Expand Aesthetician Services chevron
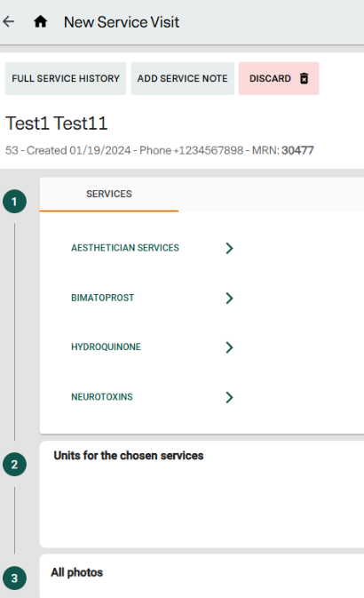Image resolution: width=364 pixels, height=598 pixels. click(229, 248)
